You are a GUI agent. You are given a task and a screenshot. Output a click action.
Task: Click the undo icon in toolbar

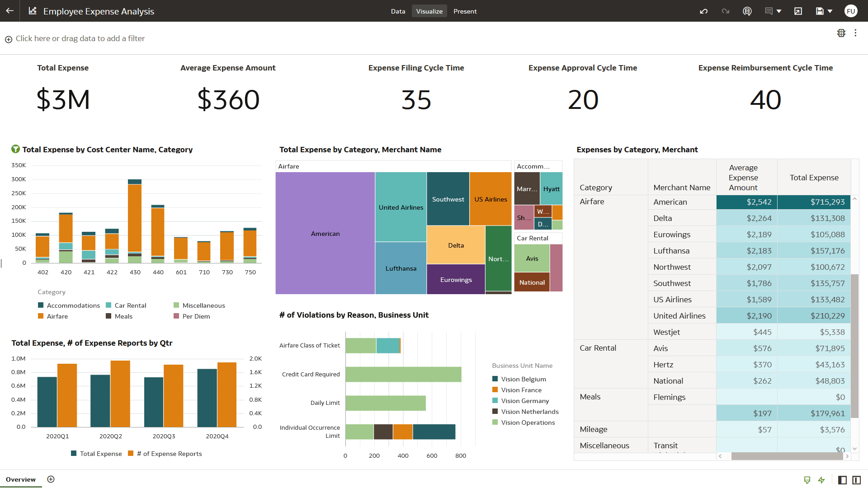[703, 11]
